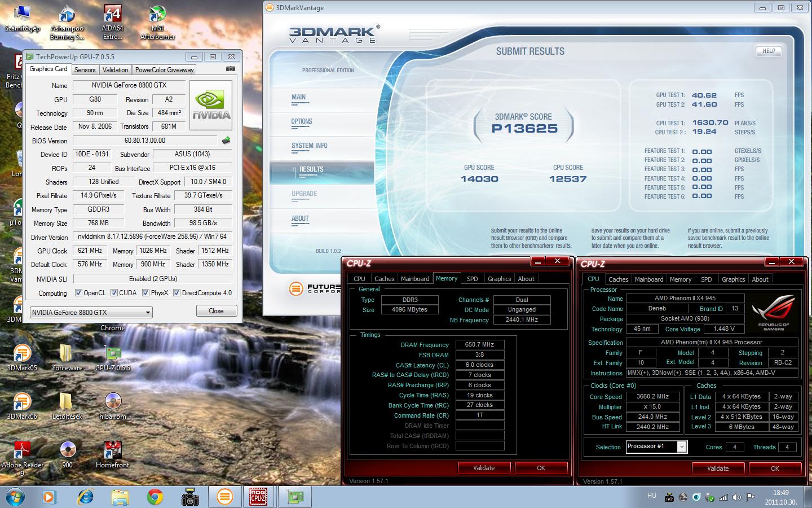The image size is (812, 508).
Task: Open the Processor #1 selection dropdown
Action: 682,447
